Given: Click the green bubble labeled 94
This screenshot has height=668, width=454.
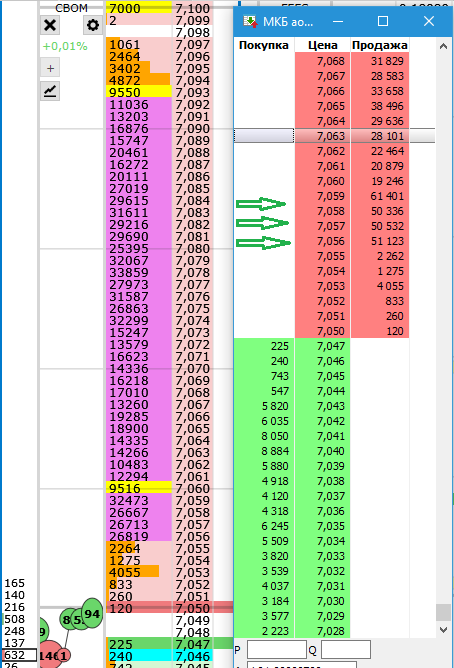Looking at the screenshot, I should pyautogui.click(x=92, y=614).
